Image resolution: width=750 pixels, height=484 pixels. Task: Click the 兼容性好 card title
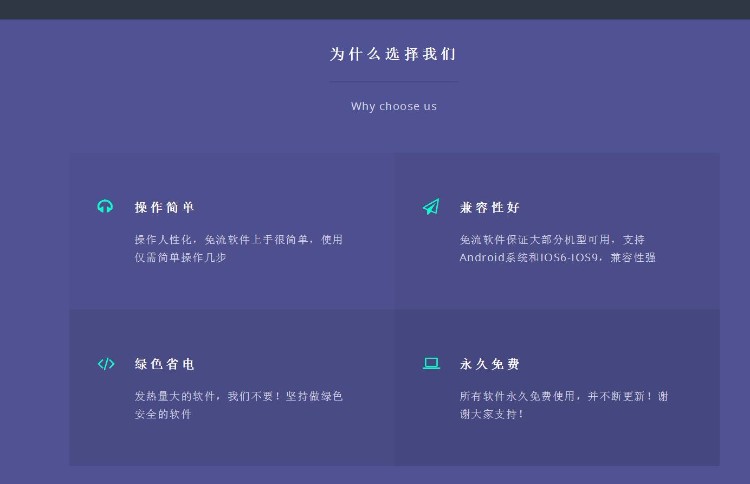[x=490, y=208]
